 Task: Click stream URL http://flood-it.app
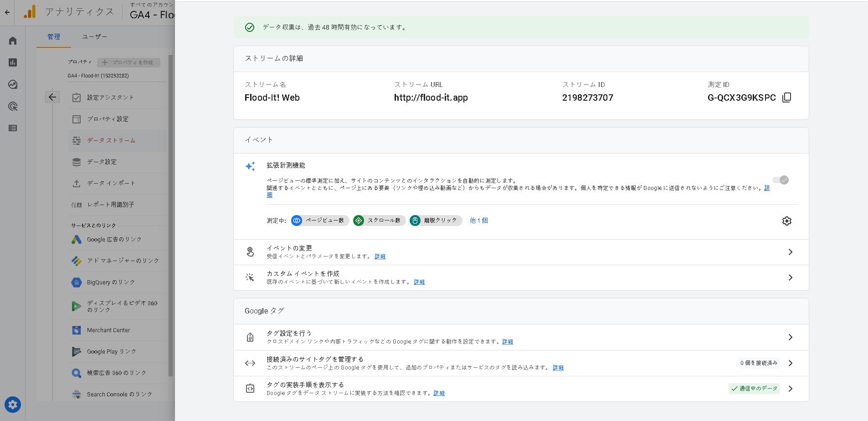[x=431, y=98]
